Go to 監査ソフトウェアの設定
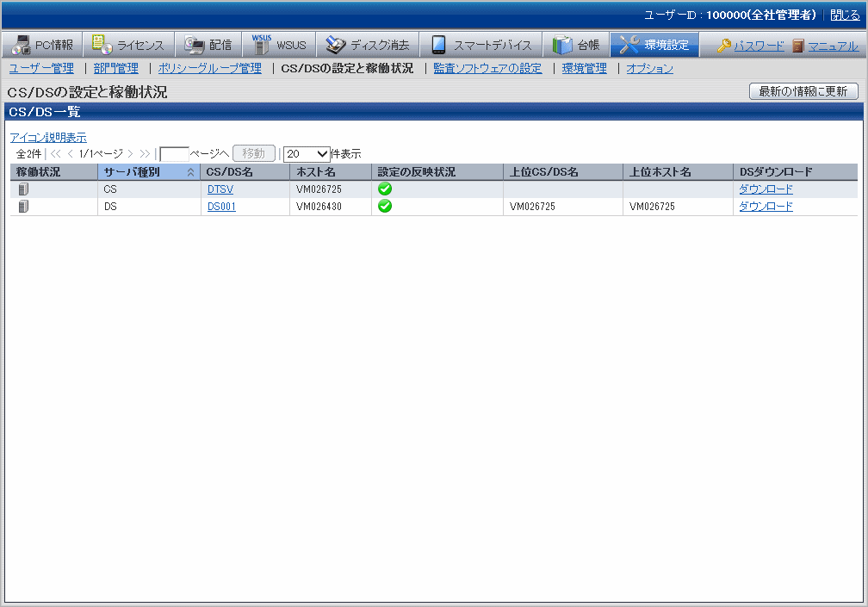The height and width of the screenshot is (607, 868). pos(487,68)
